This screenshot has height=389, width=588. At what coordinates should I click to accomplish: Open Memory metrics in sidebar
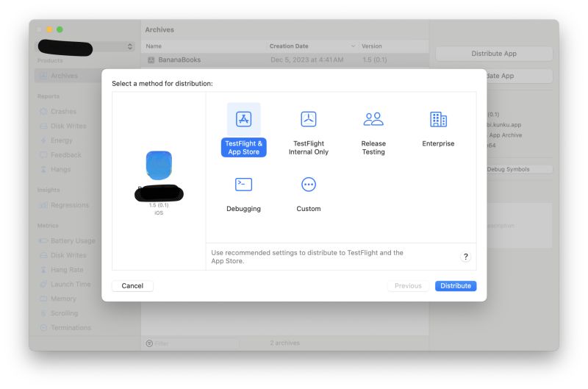pyautogui.click(x=63, y=299)
